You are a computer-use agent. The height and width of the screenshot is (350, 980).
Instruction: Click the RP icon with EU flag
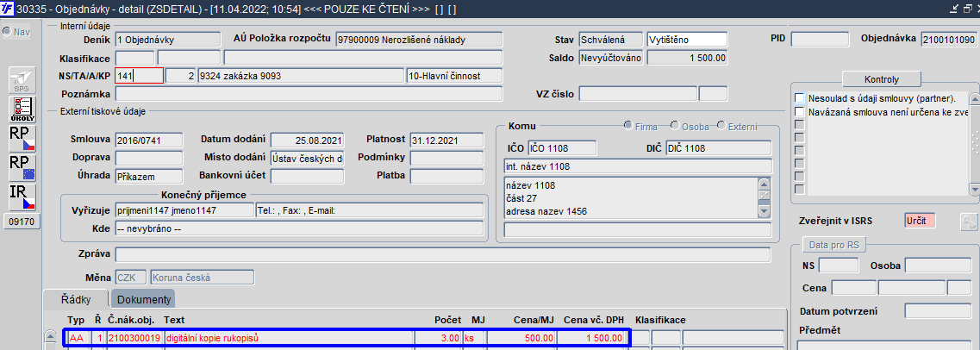tap(22, 168)
